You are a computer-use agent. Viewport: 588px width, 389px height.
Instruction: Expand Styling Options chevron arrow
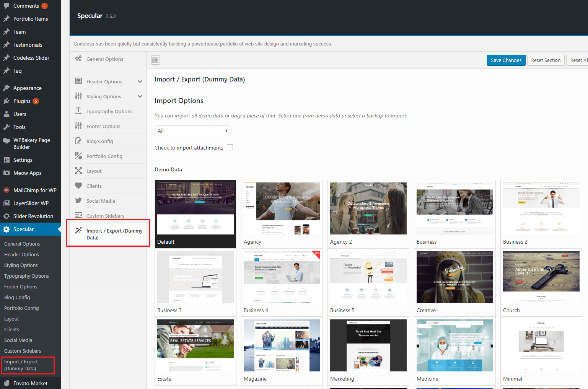point(140,96)
